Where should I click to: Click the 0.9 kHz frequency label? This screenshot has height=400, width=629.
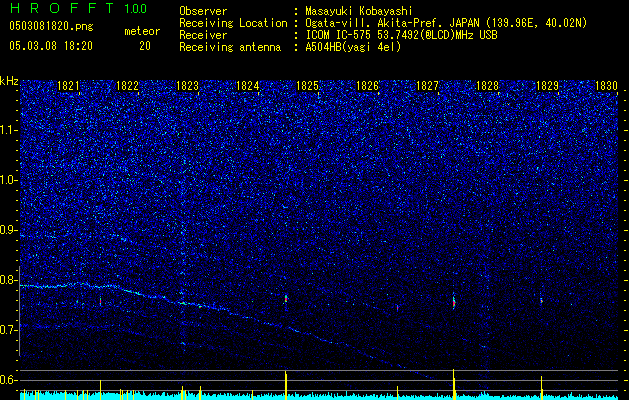point(9,230)
